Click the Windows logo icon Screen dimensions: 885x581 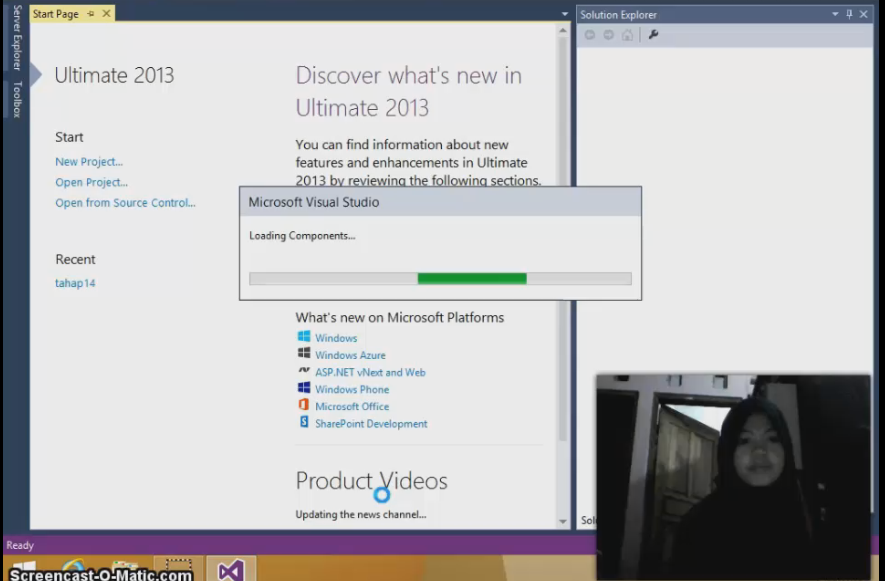point(304,337)
